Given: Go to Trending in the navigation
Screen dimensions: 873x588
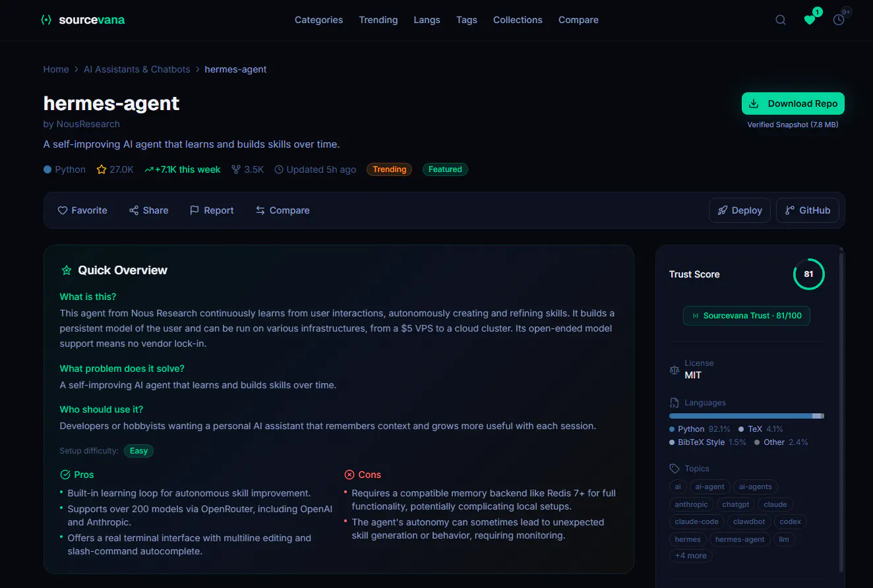Looking at the screenshot, I should click(x=378, y=20).
